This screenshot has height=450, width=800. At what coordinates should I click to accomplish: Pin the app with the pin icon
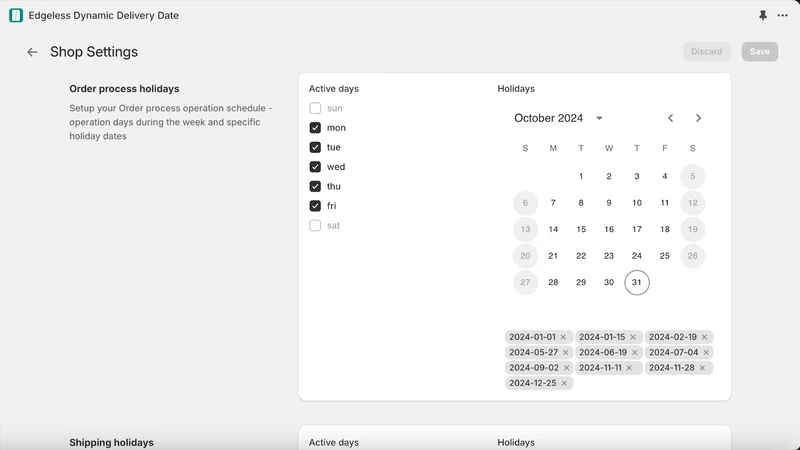pyautogui.click(x=763, y=15)
